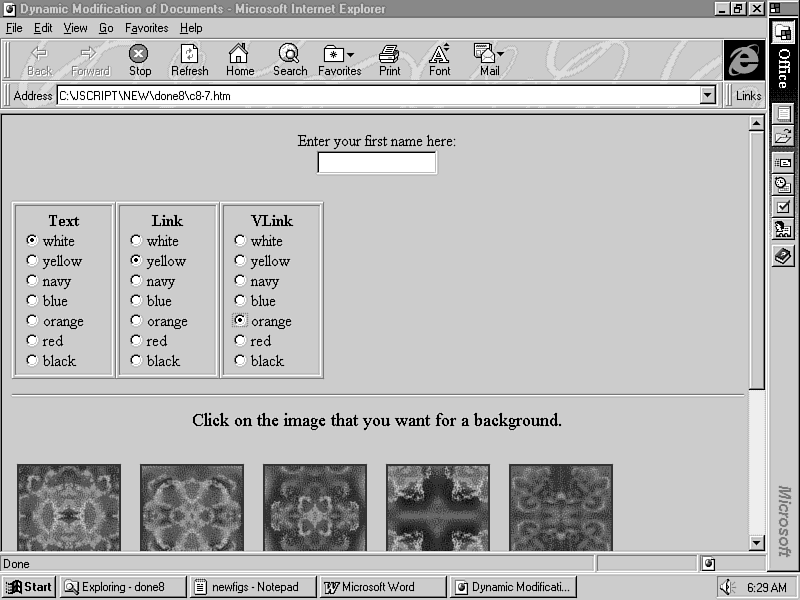Viewport: 800px width, 600px height.
Task: Open the Search toolbar icon
Action: [289, 54]
